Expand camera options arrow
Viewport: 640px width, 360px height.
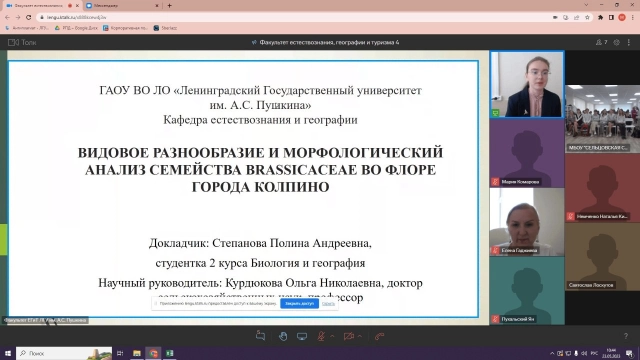[x=360, y=336]
